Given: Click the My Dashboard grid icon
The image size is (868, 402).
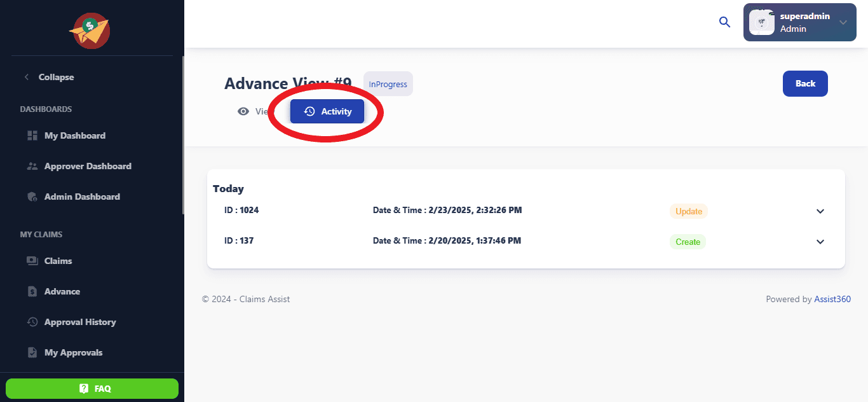Looking at the screenshot, I should [x=32, y=135].
